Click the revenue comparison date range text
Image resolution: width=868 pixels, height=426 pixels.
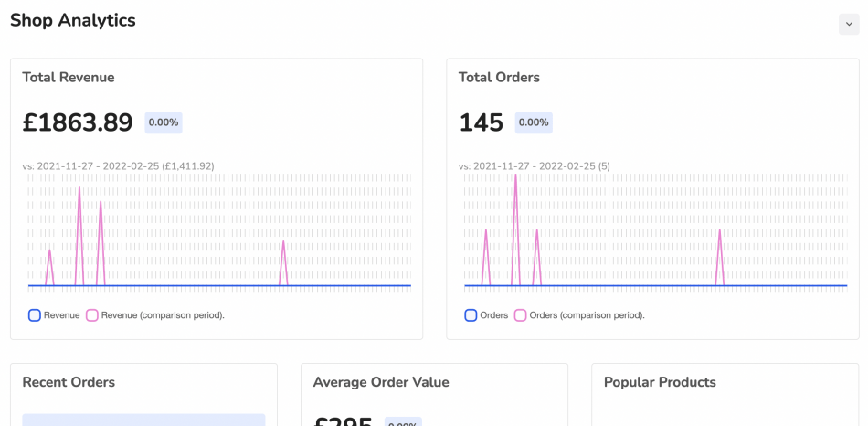pyautogui.click(x=118, y=166)
